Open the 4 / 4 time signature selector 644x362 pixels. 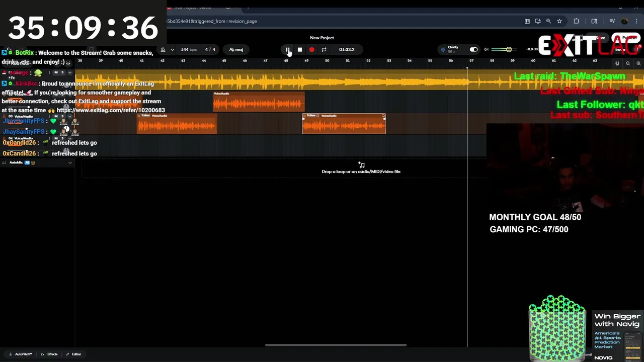pyautogui.click(x=210, y=50)
